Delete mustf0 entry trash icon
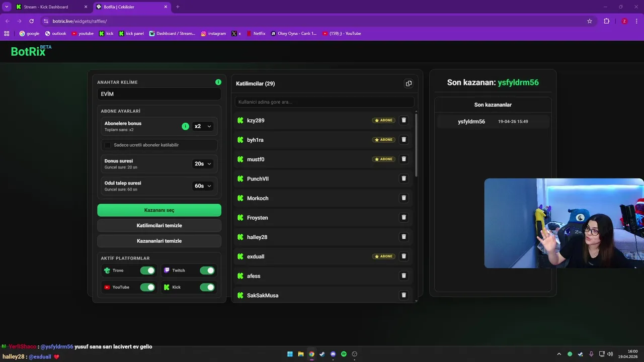This screenshot has width=644, height=362. tap(404, 159)
